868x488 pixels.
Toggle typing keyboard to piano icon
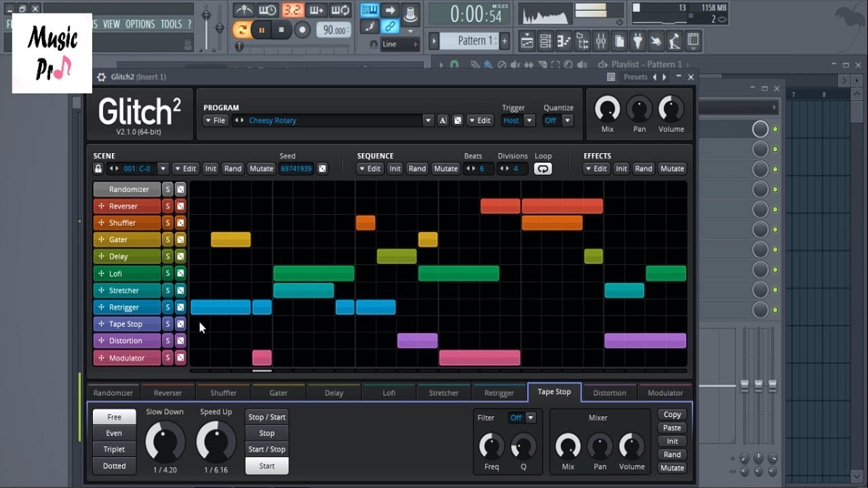tap(370, 9)
